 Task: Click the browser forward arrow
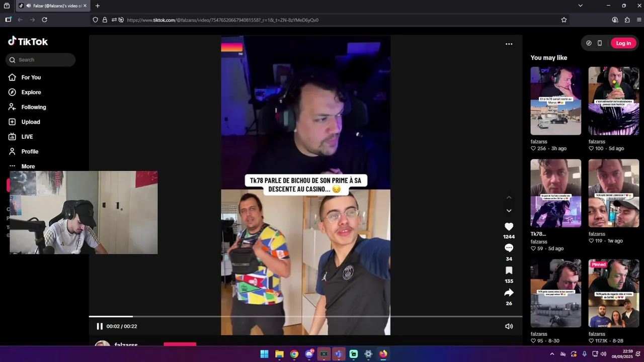point(32,20)
